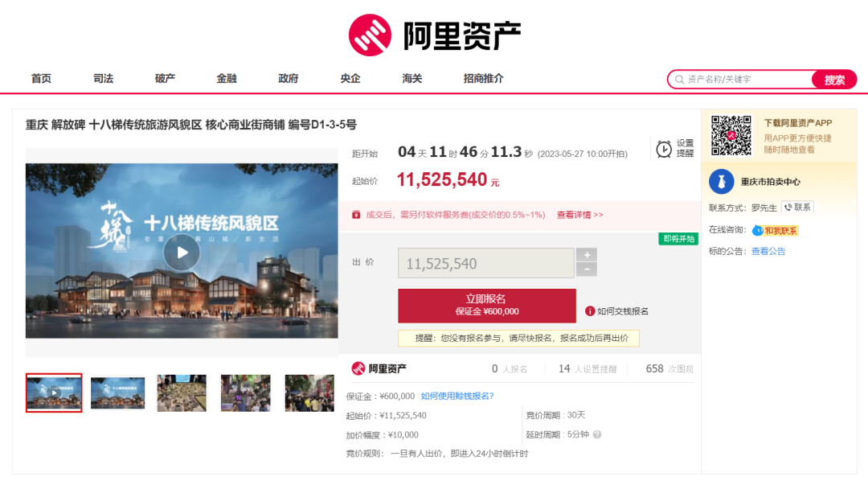Increase bid with the plus button
Viewport: 868px width, 481px height.
(x=587, y=255)
